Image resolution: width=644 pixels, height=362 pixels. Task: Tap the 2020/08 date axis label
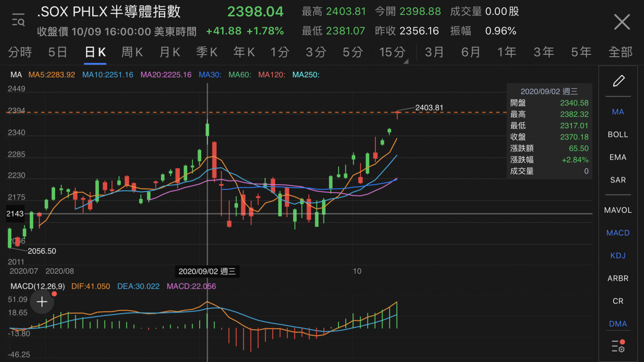pyautogui.click(x=60, y=271)
